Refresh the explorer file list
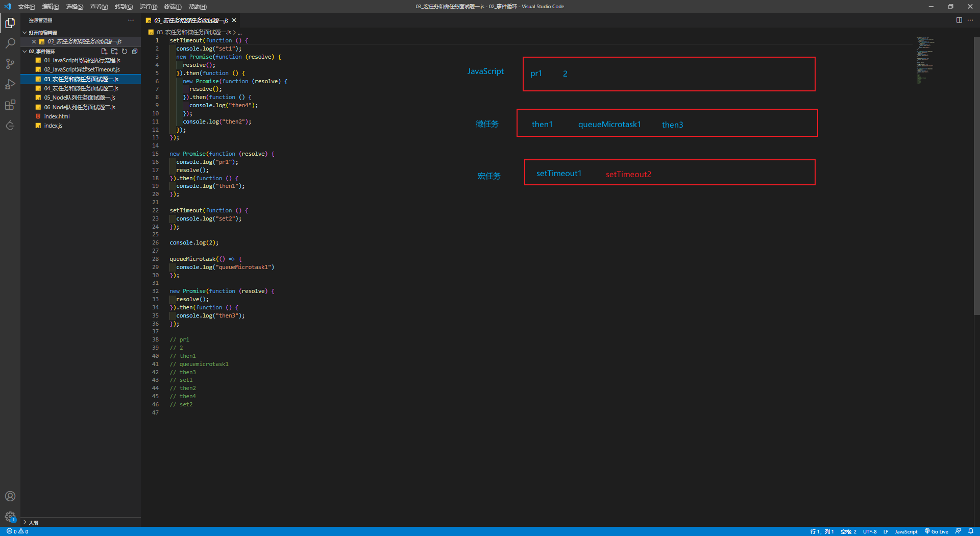The height and width of the screenshot is (536, 980). tap(125, 52)
